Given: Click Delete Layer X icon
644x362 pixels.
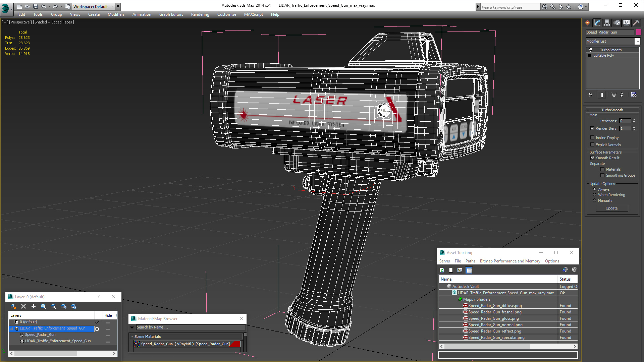Looking at the screenshot, I should tap(23, 306).
